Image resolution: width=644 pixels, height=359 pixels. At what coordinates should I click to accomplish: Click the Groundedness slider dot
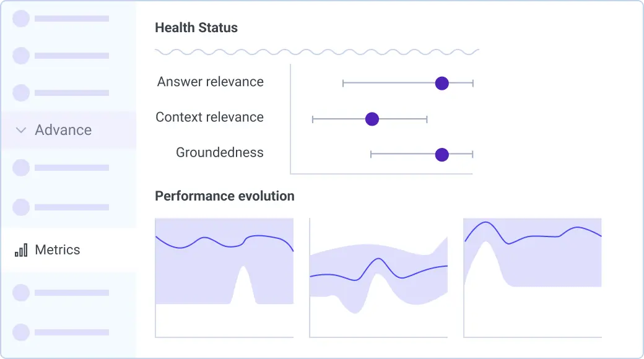442,154
